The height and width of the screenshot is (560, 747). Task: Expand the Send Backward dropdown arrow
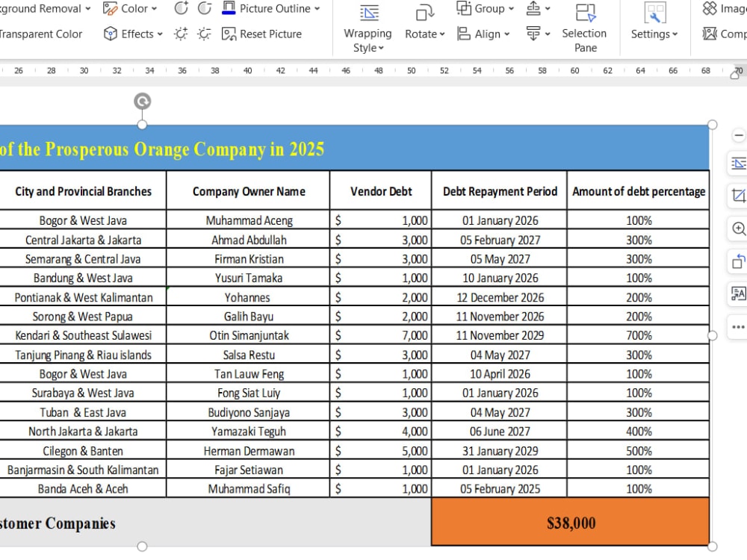coord(548,34)
